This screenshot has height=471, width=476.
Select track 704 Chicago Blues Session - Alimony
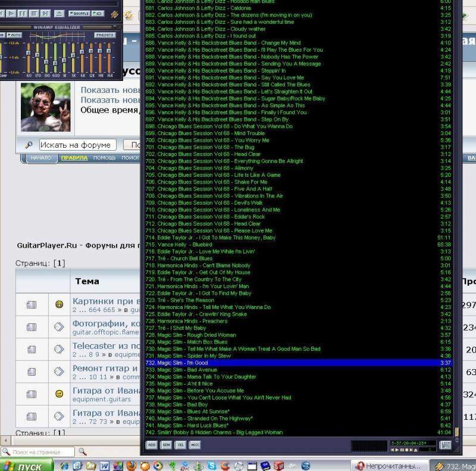[x=299, y=168]
